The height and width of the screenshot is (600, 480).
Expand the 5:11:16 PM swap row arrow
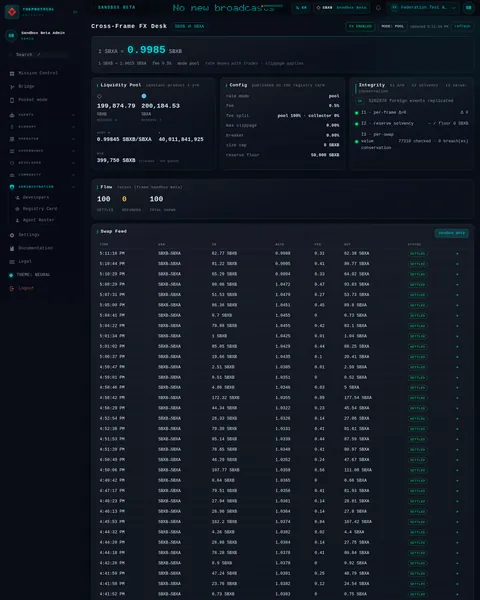pos(457,254)
